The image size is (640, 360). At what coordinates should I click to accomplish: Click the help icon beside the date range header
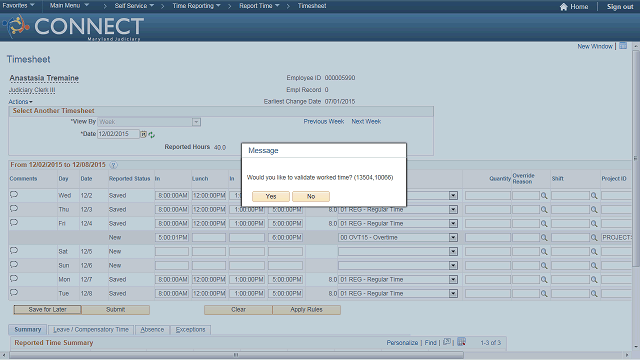[113, 165]
